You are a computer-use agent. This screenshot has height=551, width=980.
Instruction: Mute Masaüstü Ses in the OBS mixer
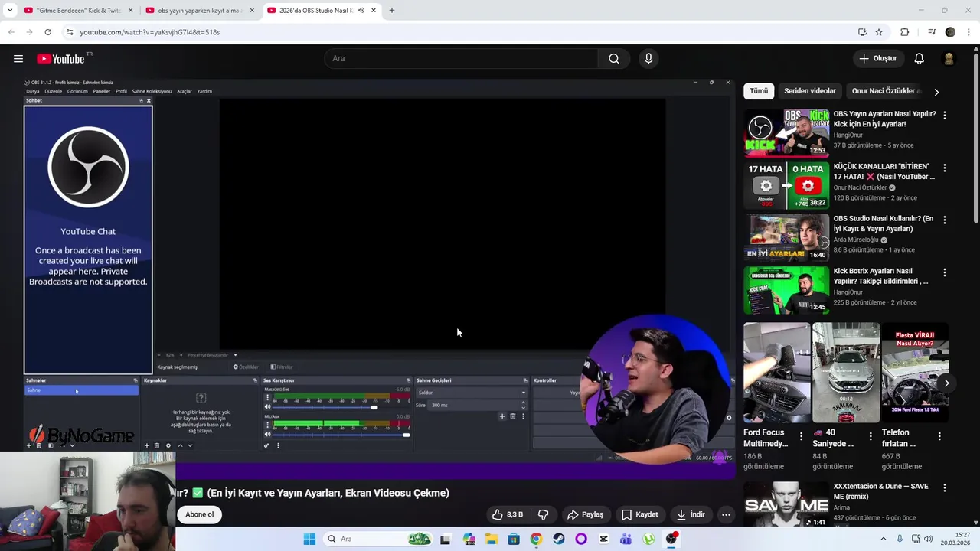pos(267,407)
